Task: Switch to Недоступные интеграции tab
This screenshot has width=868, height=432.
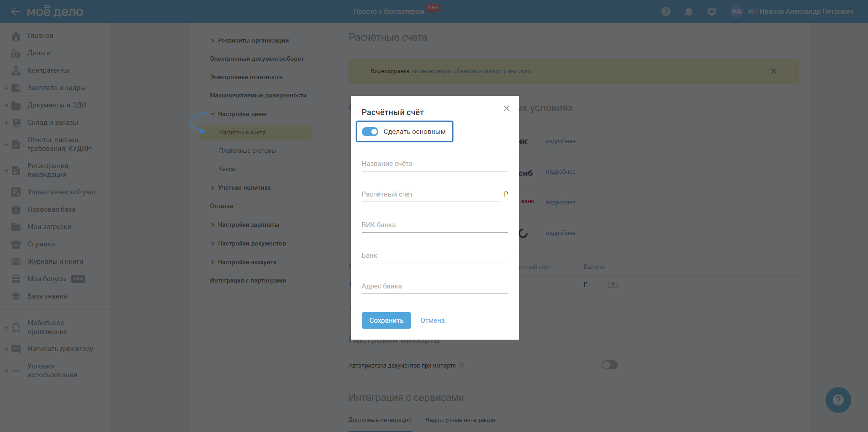Action: point(460,420)
